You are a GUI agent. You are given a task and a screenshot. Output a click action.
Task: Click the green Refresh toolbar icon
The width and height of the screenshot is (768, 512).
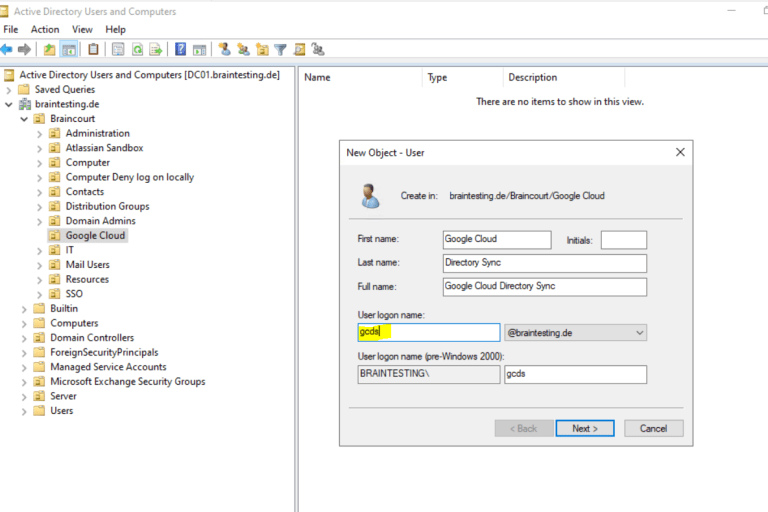tap(138, 49)
